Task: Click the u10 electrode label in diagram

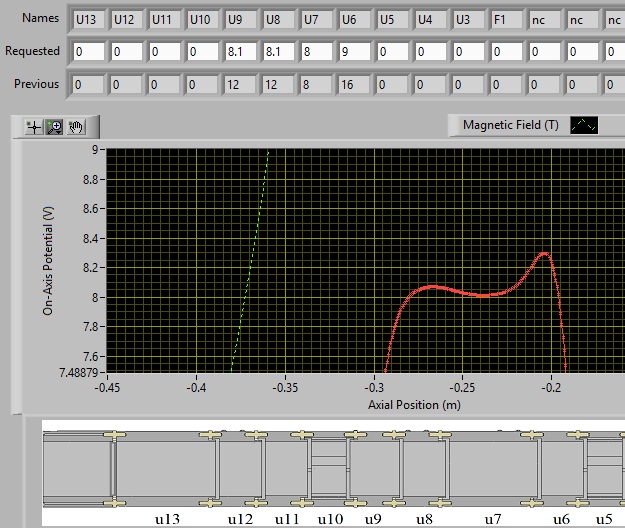Action: 330,519
